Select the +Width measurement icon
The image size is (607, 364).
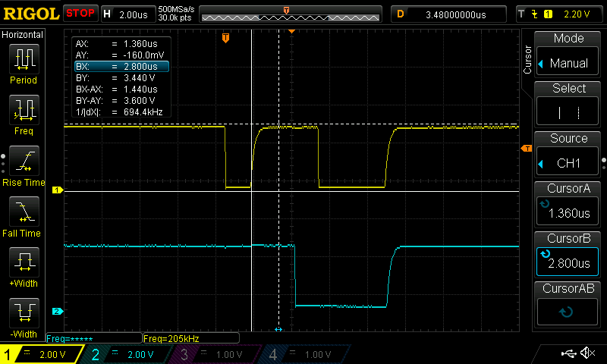(24, 262)
